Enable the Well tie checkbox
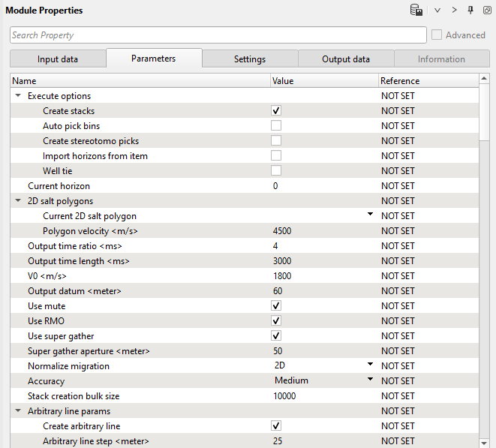The width and height of the screenshot is (496, 448). pyautogui.click(x=276, y=171)
